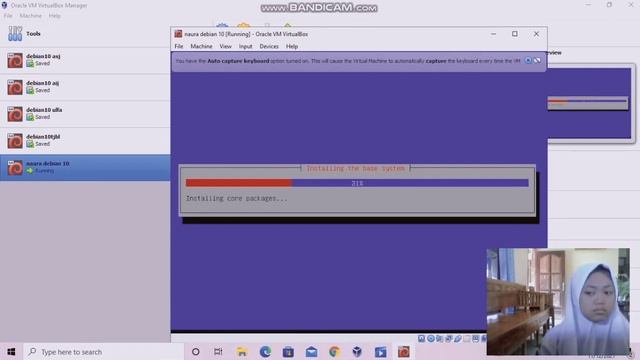The image size is (640, 360).
Task: Suppress the keyboard notice permanently with rightmost icon
Action: [x=537, y=61]
